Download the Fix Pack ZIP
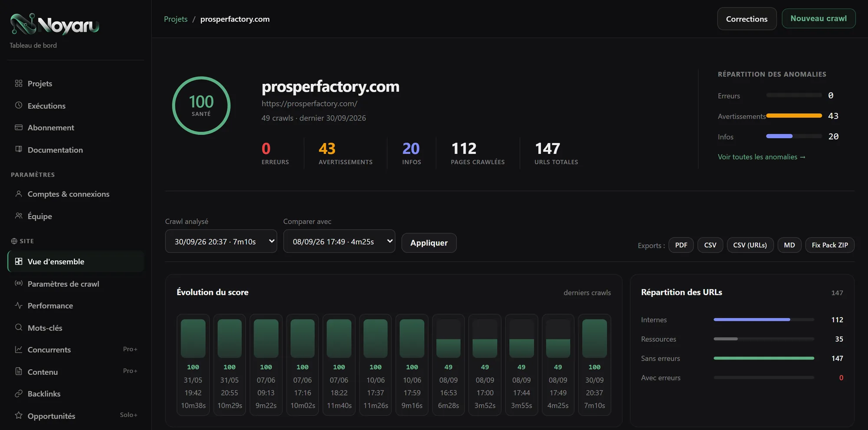The width and height of the screenshot is (868, 430). [x=830, y=245]
